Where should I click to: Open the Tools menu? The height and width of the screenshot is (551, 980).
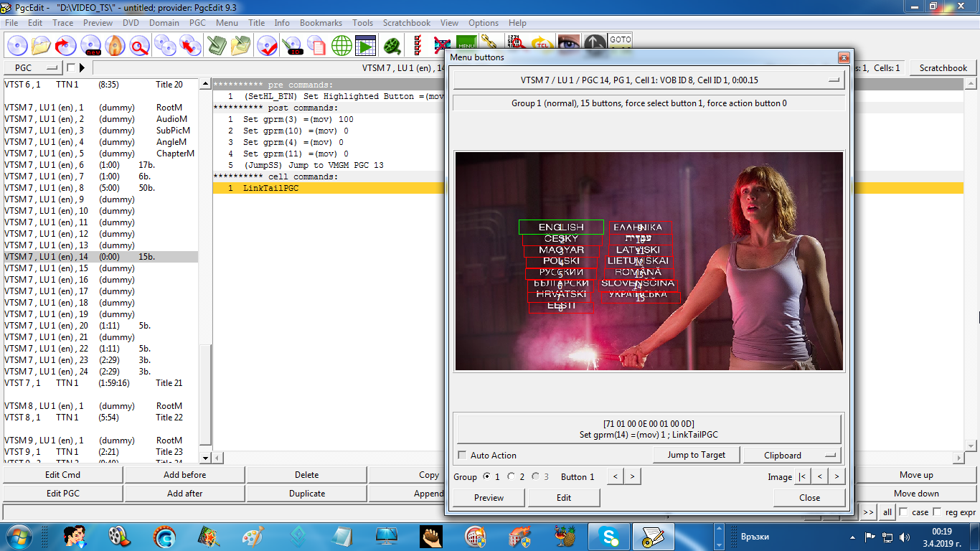tap(363, 22)
